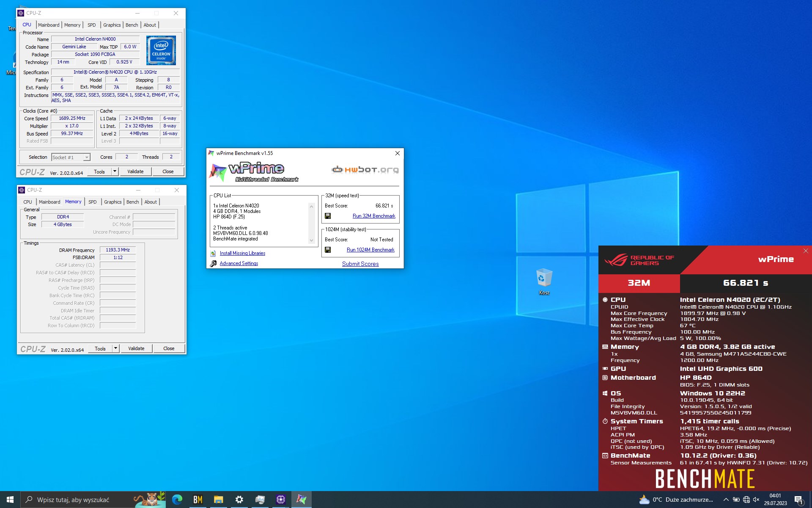This screenshot has width=812, height=508.
Task: Click the wPrime taskbar icon
Action: point(301,500)
